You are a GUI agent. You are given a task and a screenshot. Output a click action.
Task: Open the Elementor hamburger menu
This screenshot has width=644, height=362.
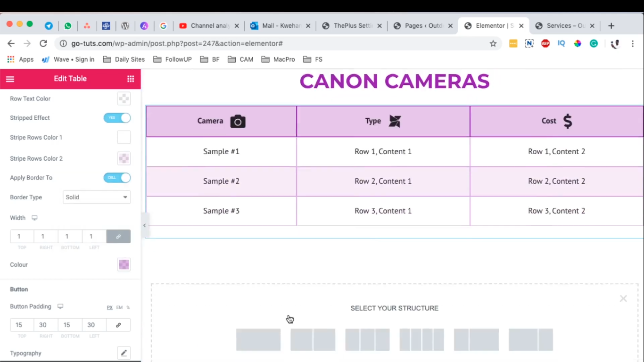click(x=10, y=79)
